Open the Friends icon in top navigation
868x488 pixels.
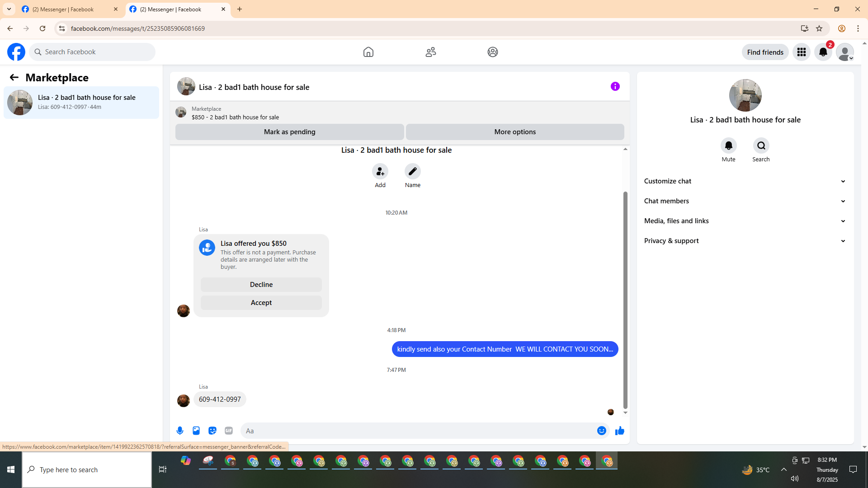click(431, 52)
